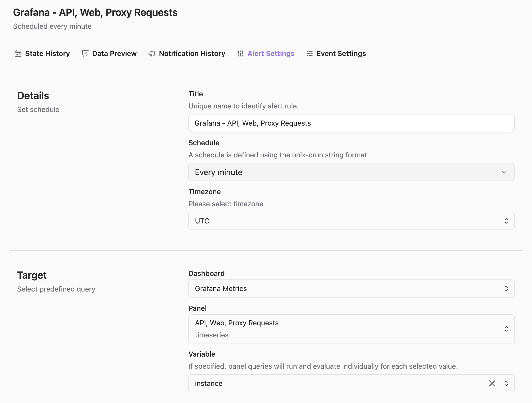Click the 'Panel' field label
532x403 pixels.
[x=197, y=308]
